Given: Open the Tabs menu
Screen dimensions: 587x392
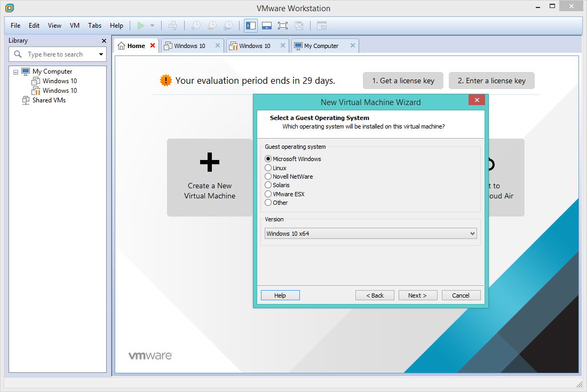Looking at the screenshot, I should pos(94,26).
